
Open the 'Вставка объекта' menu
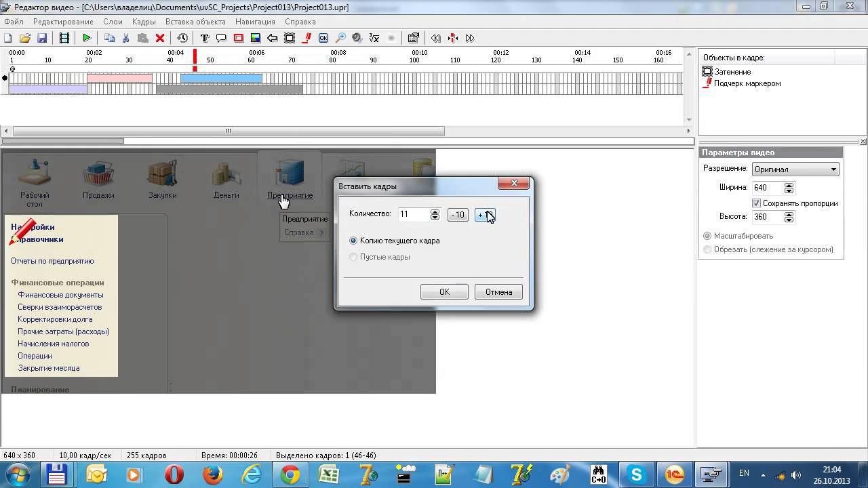[195, 22]
